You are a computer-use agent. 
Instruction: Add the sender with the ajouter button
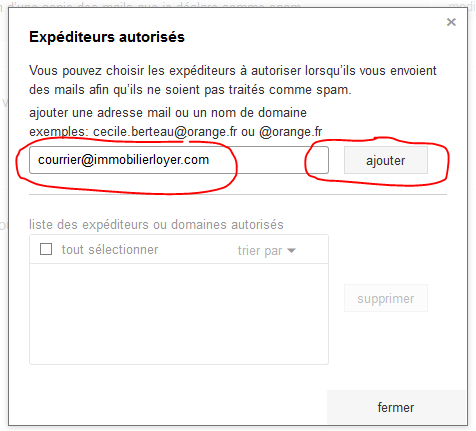(x=386, y=160)
